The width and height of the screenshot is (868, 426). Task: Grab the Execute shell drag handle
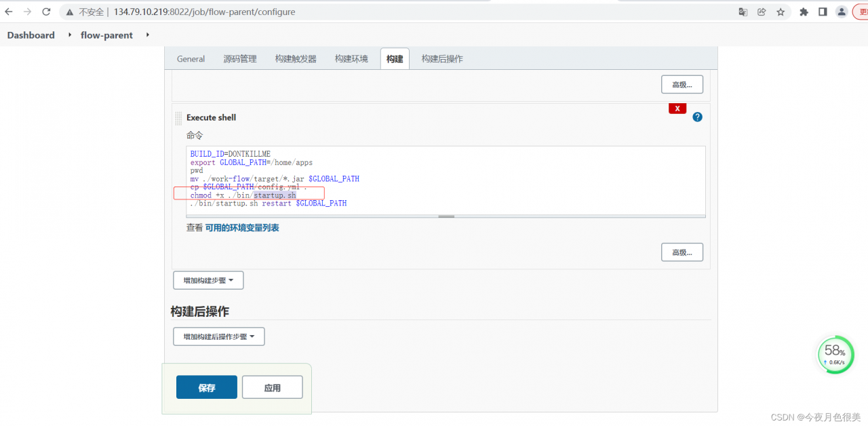tap(178, 118)
